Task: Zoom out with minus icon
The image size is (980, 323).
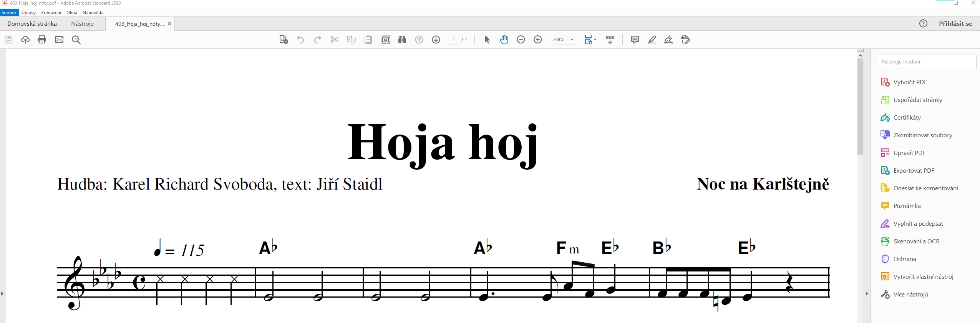Action: 521,40
